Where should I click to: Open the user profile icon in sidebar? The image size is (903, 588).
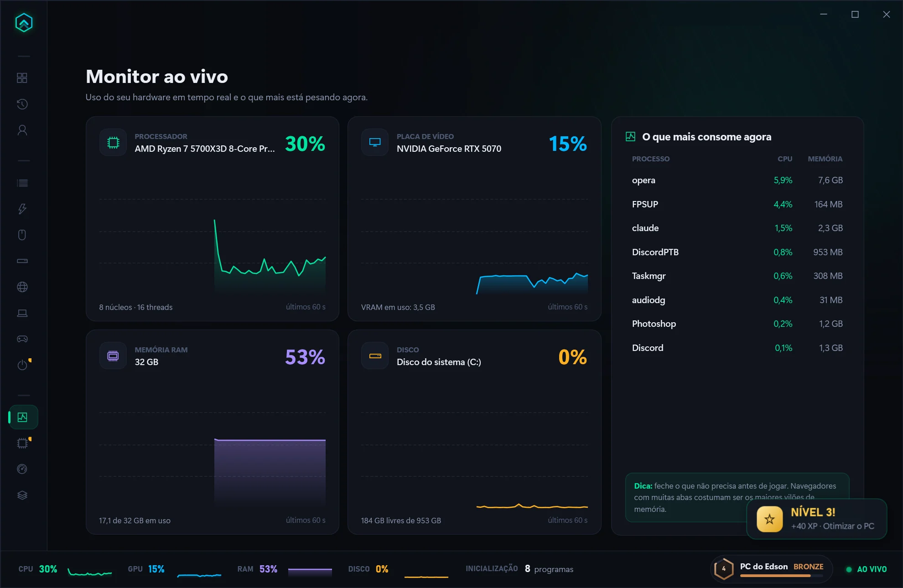coord(22,130)
